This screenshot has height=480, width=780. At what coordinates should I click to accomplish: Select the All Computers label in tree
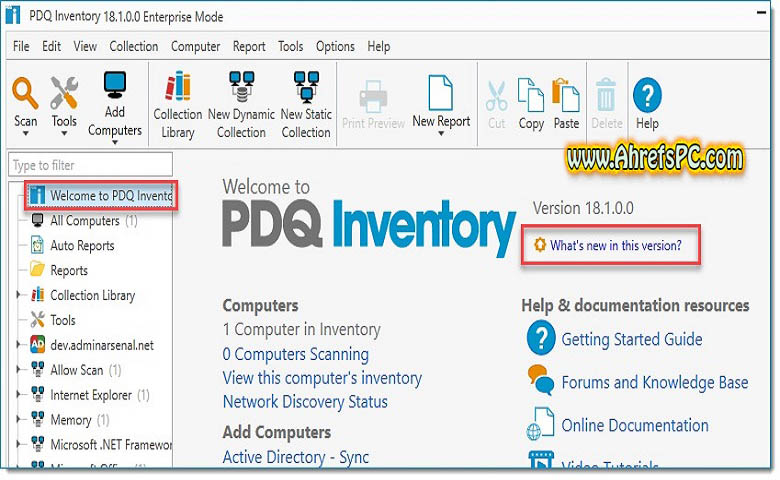[x=85, y=220]
